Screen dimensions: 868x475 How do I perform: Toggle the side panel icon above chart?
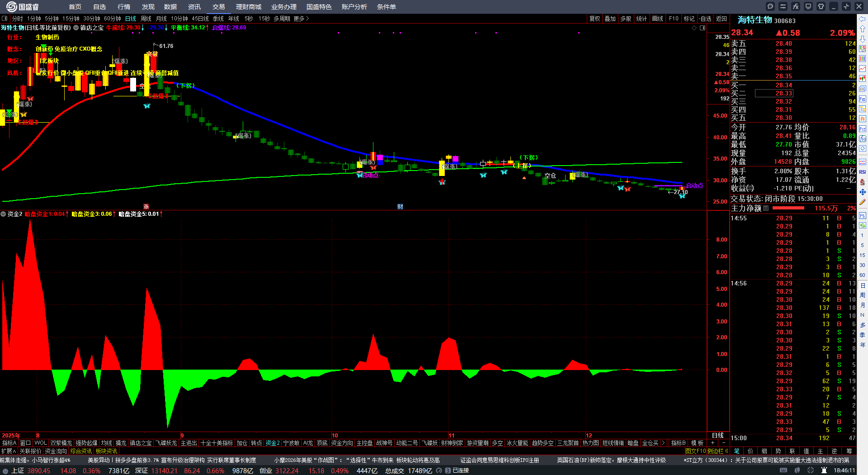pos(703,28)
